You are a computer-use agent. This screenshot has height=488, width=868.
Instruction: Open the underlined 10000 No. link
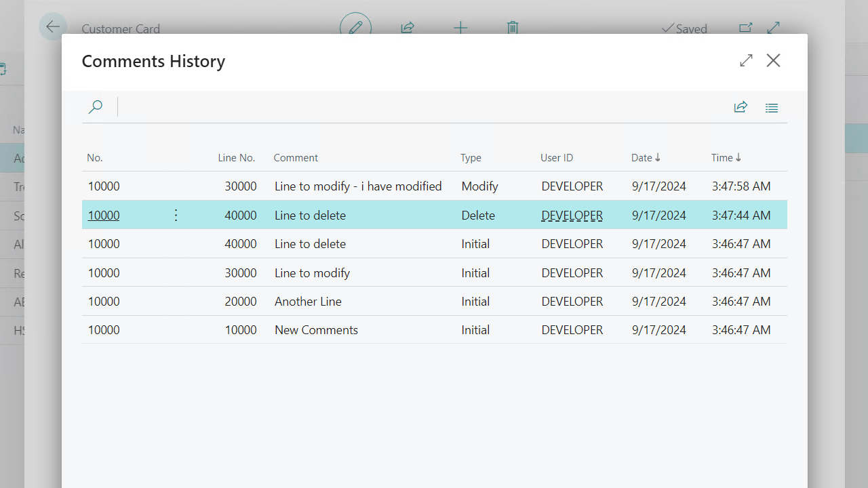(x=104, y=216)
